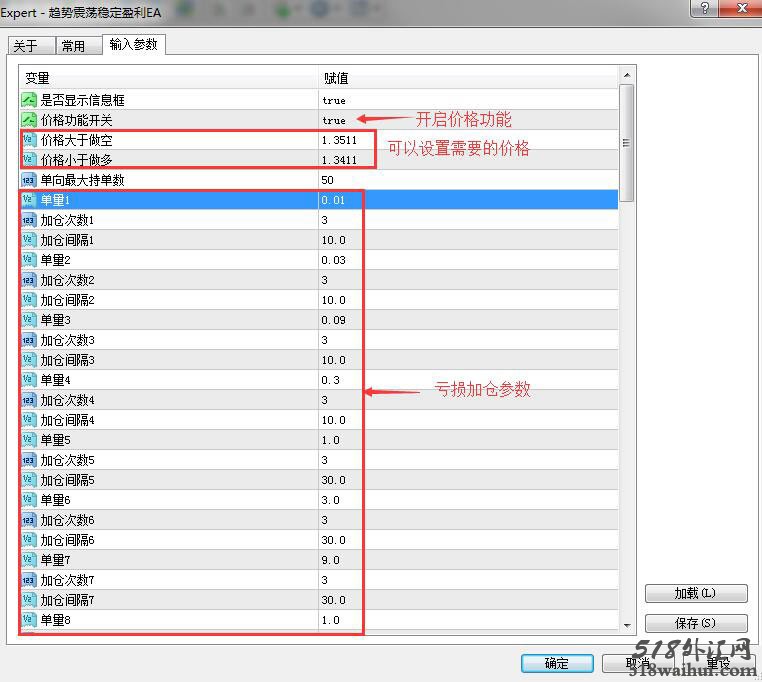Click the icon beside 加仓间隔1

pyautogui.click(x=29, y=240)
